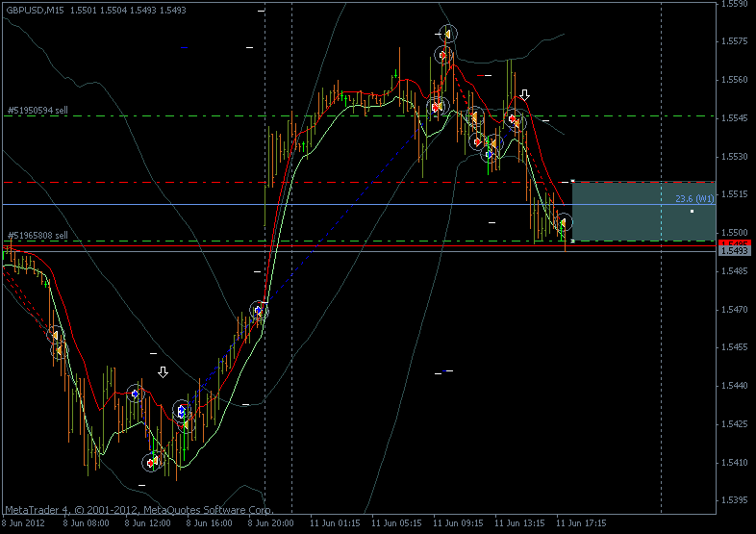Click the 11 Jun 17:15 time label
The height and width of the screenshot is (534, 756).
click(582, 523)
